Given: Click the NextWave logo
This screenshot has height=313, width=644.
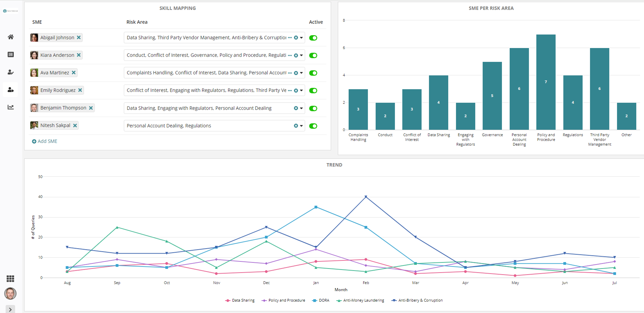Looking at the screenshot, I should (x=10, y=11).
